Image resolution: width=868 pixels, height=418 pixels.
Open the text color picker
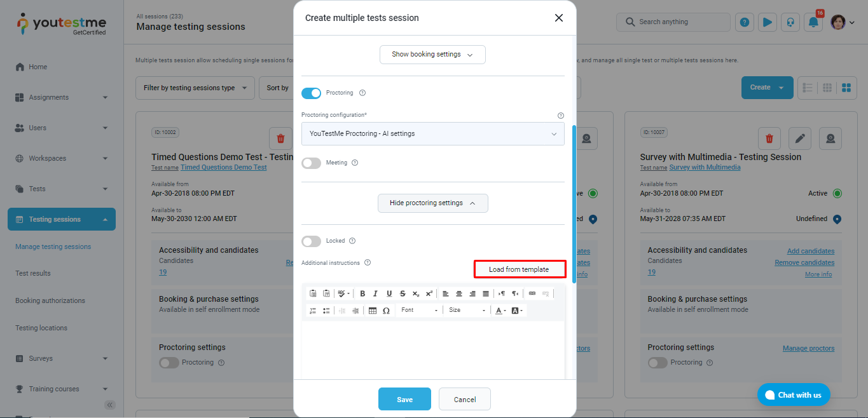[x=500, y=311]
